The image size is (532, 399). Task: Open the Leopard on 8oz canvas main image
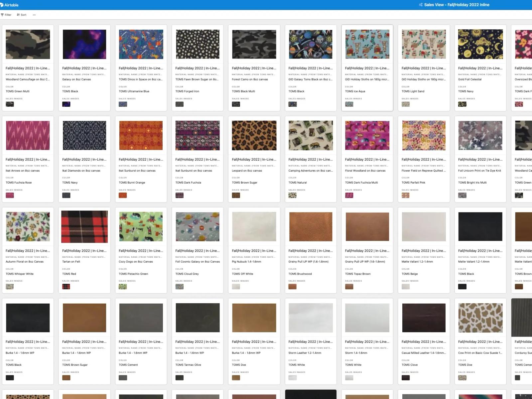[254, 135]
